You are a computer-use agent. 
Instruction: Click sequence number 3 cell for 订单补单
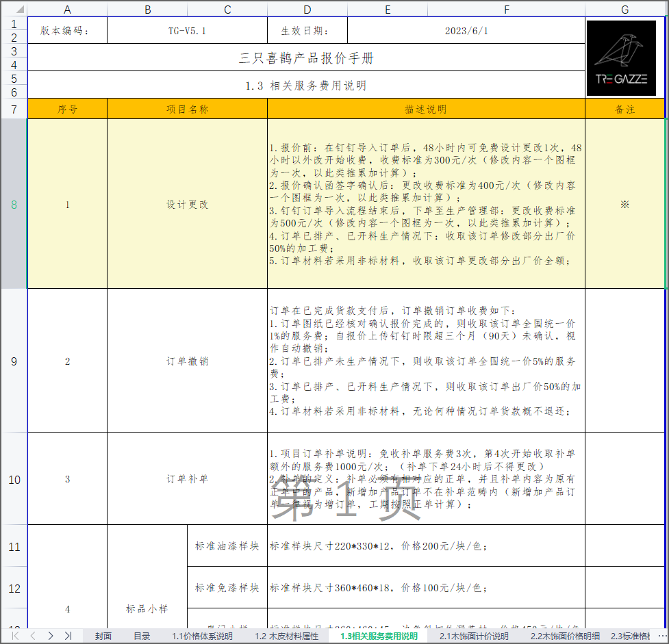[67, 479]
